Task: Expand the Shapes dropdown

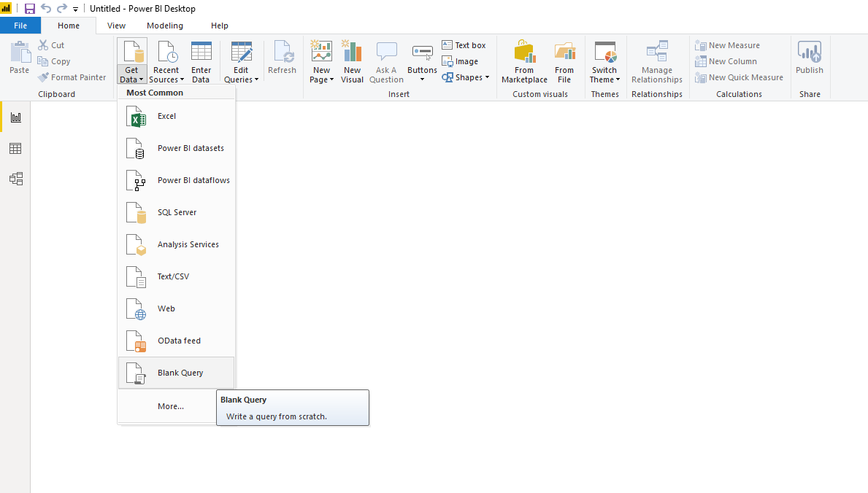Action: pyautogui.click(x=466, y=77)
